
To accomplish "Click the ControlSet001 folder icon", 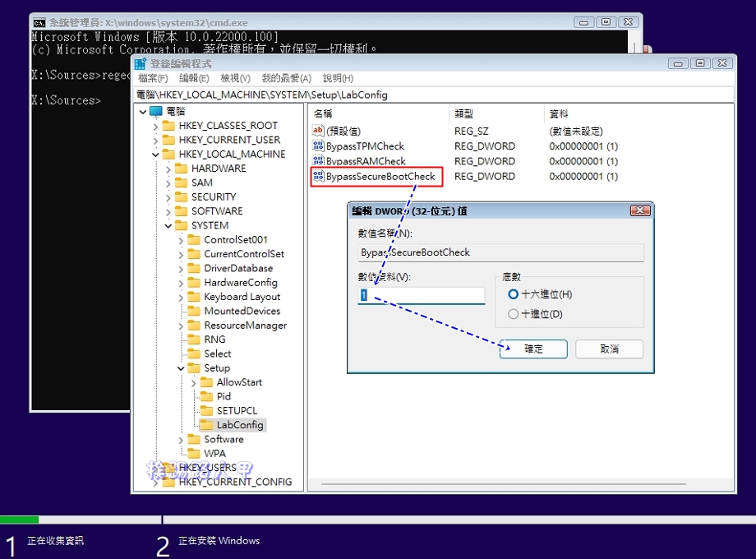I will pos(194,240).
